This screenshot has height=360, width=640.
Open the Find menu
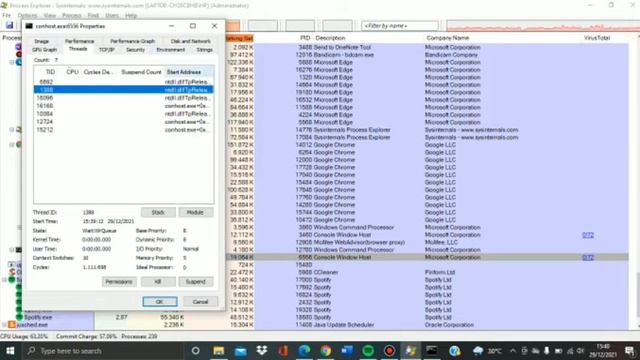[x=93, y=16]
